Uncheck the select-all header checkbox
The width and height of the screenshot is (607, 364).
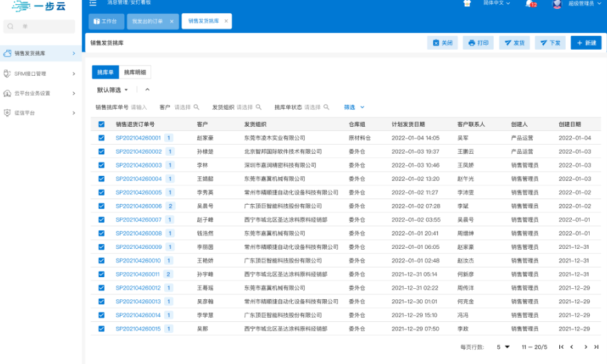coord(101,125)
